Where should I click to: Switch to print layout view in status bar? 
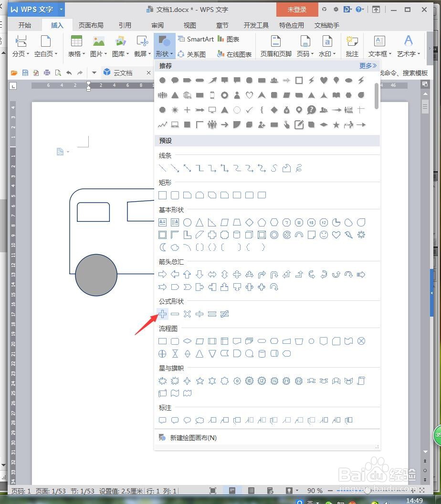point(232,491)
